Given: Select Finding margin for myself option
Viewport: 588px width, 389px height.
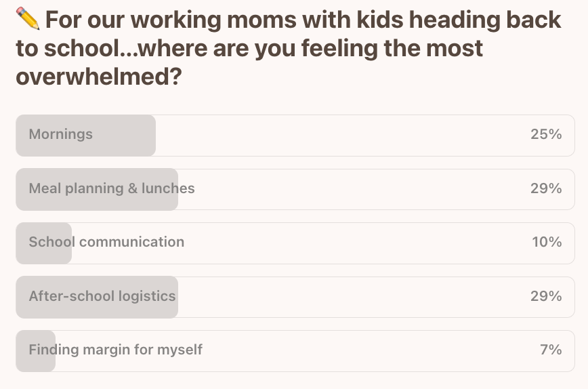Looking at the screenshot, I should [295, 351].
